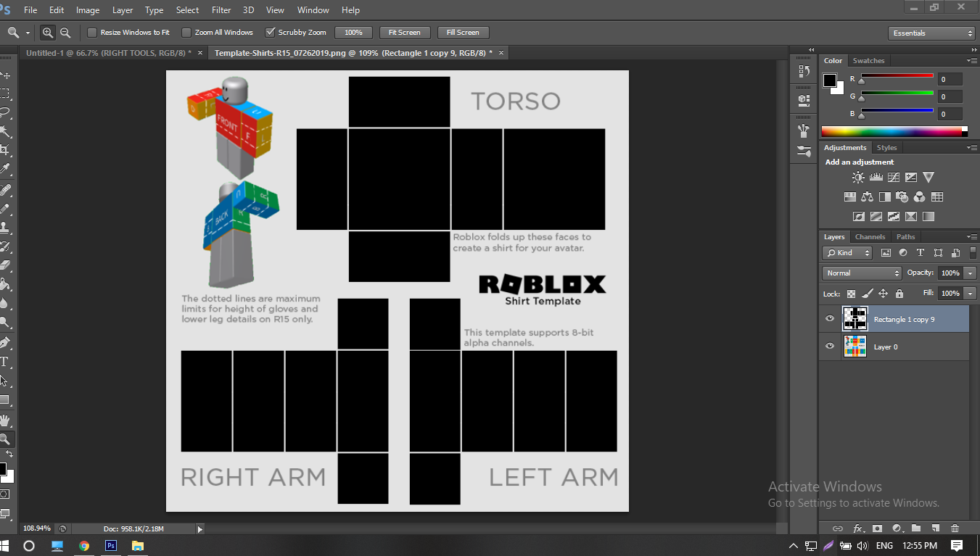Add a Black & White adjustment
Screen dimensions: 980x556
tap(884, 196)
